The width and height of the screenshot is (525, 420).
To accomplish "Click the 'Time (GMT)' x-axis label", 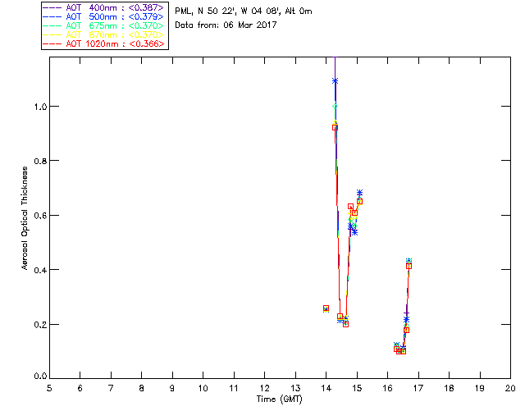I will tap(279, 399).
